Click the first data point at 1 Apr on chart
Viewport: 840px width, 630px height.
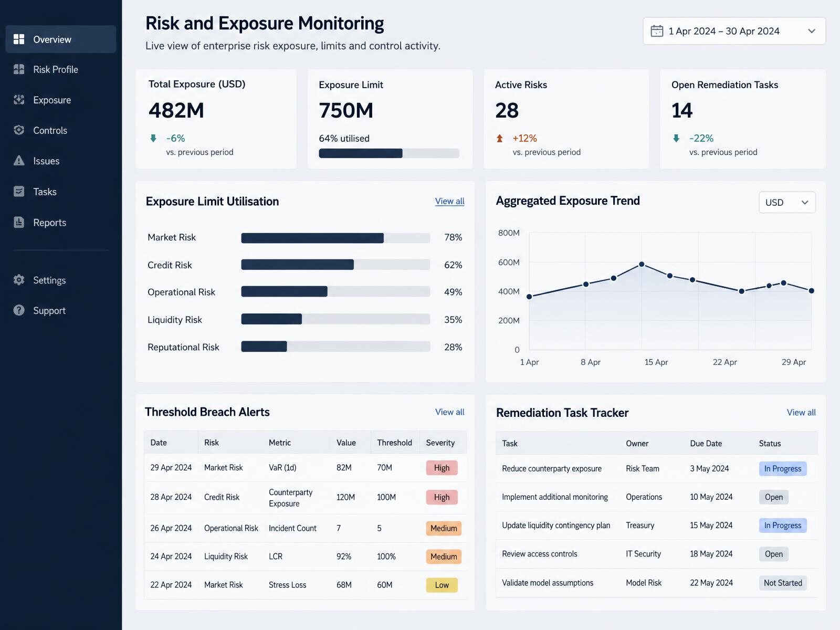529,297
